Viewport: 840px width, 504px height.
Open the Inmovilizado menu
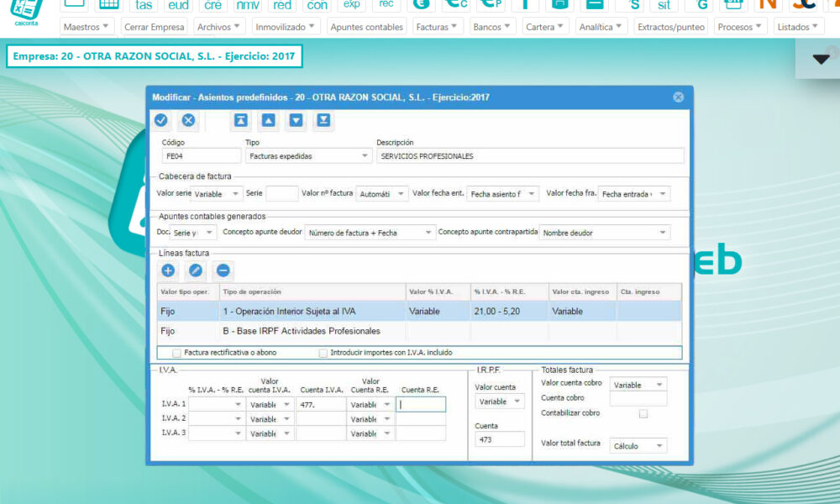pos(286,27)
